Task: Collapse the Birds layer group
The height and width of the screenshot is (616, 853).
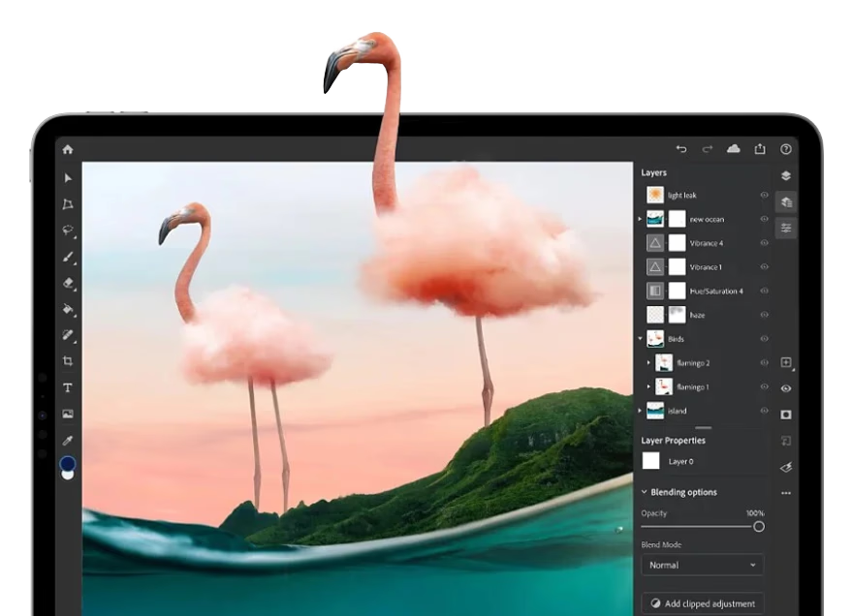Action: click(640, 339)
